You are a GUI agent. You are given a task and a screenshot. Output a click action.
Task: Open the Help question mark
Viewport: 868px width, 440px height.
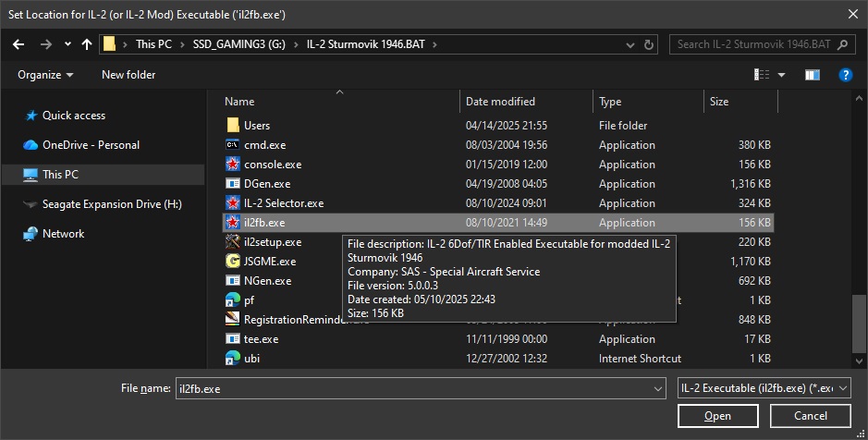(845, 75)
